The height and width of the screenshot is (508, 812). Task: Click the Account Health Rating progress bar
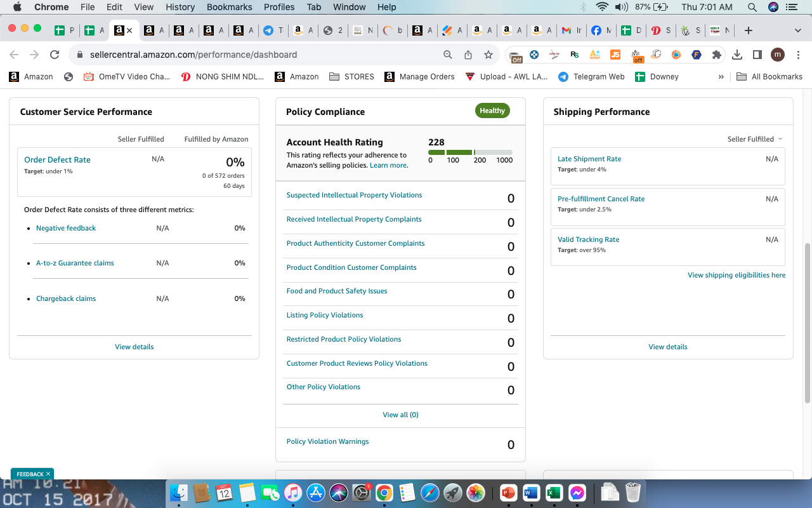point(470,152)
